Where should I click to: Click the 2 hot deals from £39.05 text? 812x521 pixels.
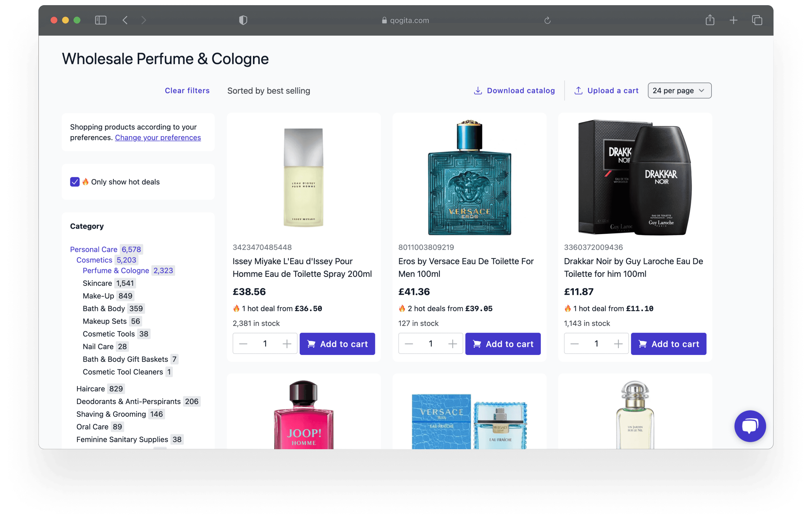coord(445,308)
